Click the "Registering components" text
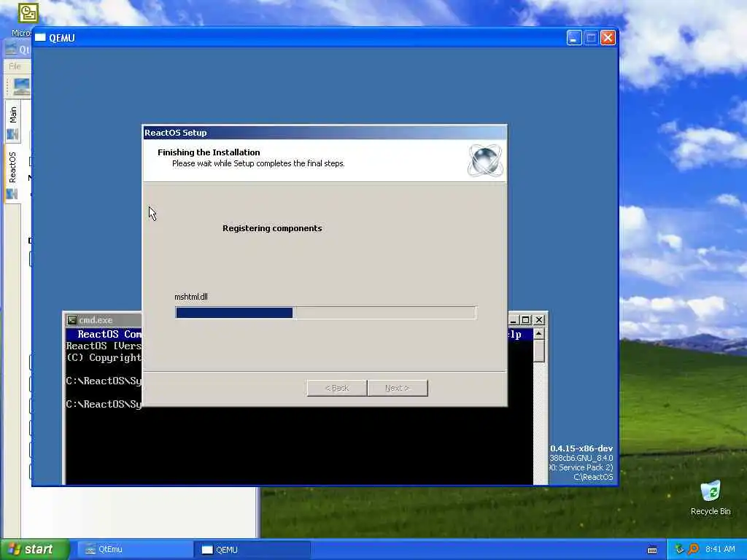 (272, 228)
